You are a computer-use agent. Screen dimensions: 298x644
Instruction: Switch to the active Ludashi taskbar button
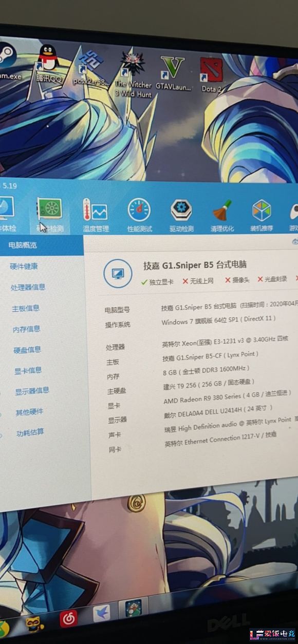coord(133,609)
